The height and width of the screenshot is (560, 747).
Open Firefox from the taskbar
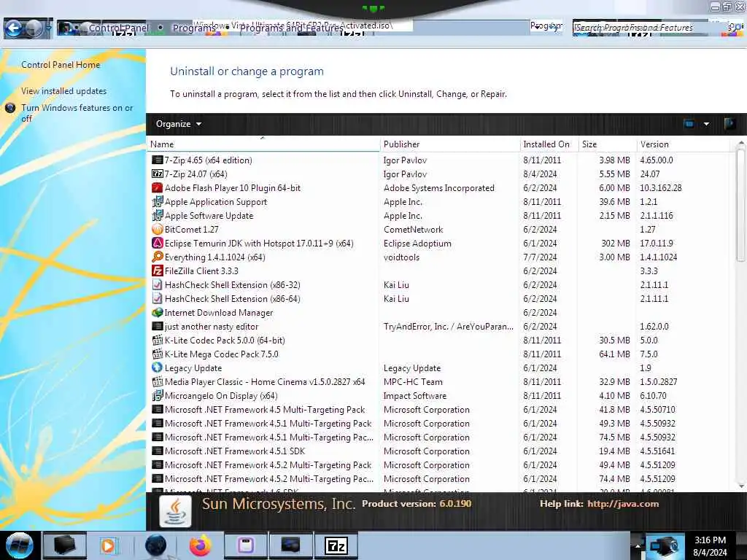[200, 545]
